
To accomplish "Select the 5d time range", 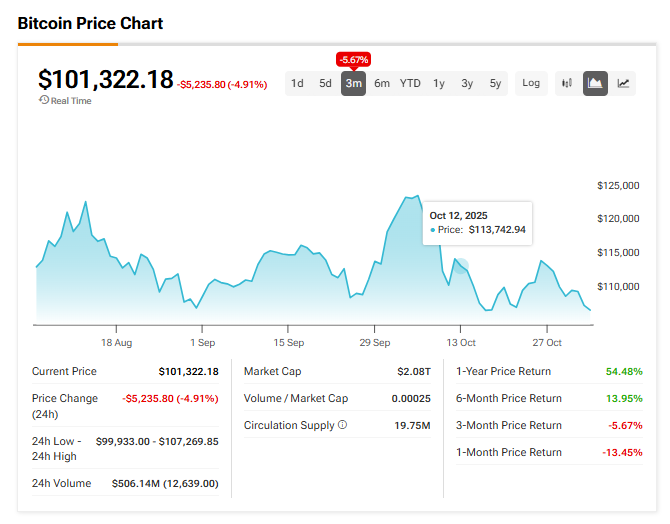I will pyautogui.click(x=325, y=83).
